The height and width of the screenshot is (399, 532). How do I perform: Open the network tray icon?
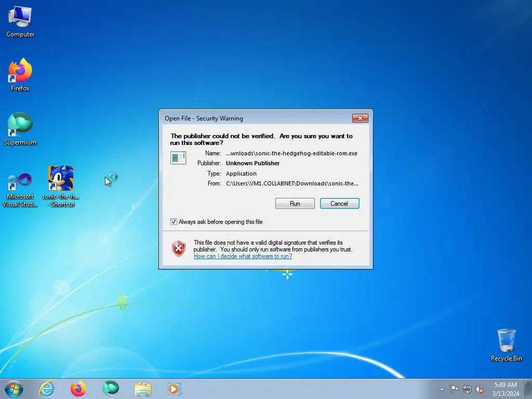[x=467, y=389]
